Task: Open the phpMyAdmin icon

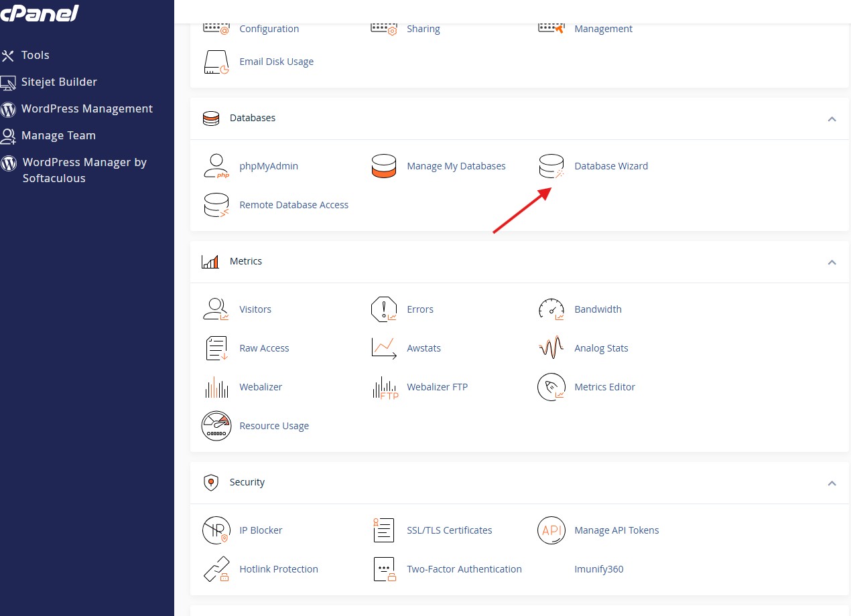Action: pyautogui.click(x=216, y=166)
